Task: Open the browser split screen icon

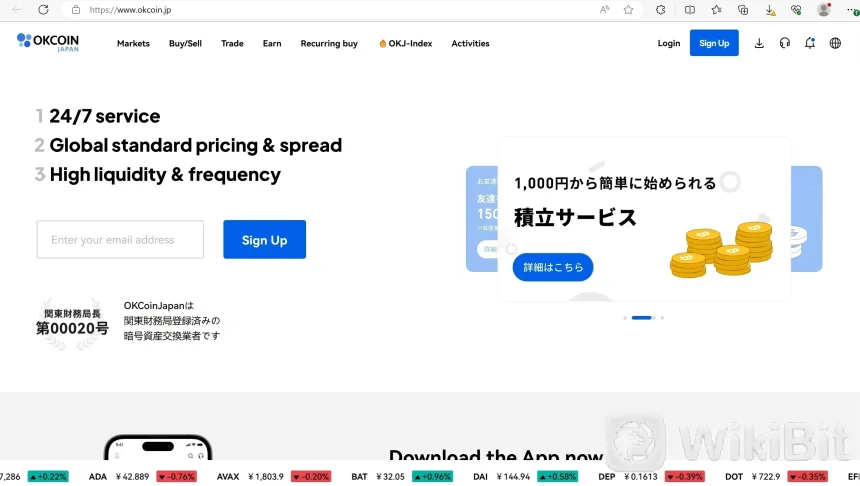Action: pos(690,10)
